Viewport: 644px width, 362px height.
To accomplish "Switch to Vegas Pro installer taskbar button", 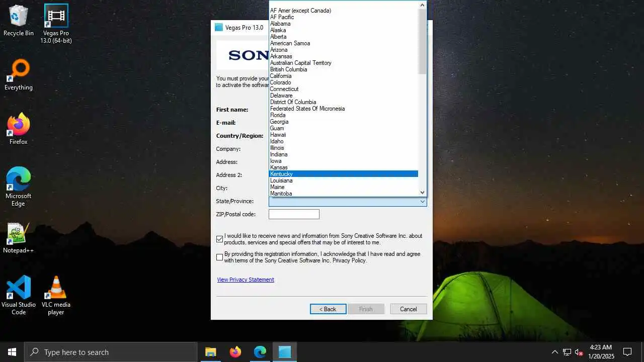I will [285, 352].
